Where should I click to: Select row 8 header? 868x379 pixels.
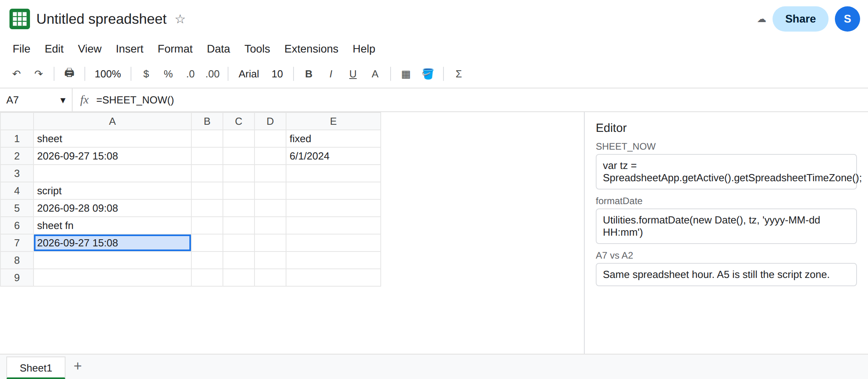click(x=17, y=260)
